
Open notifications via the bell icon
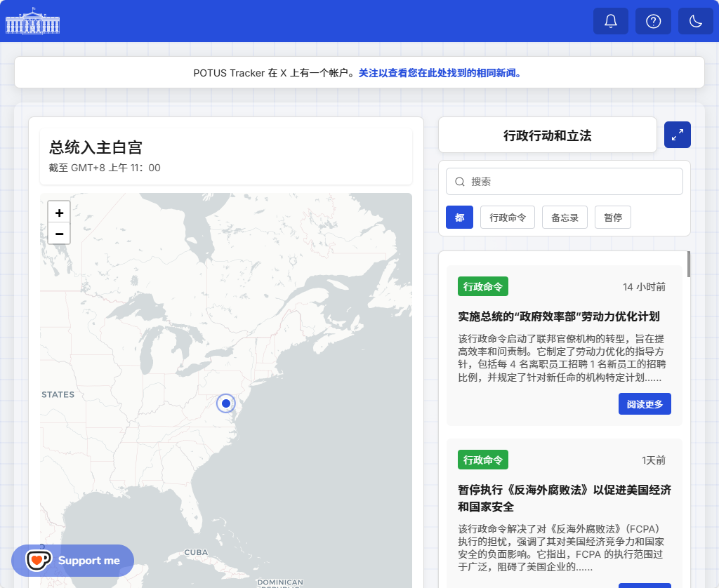coord(611,21)
